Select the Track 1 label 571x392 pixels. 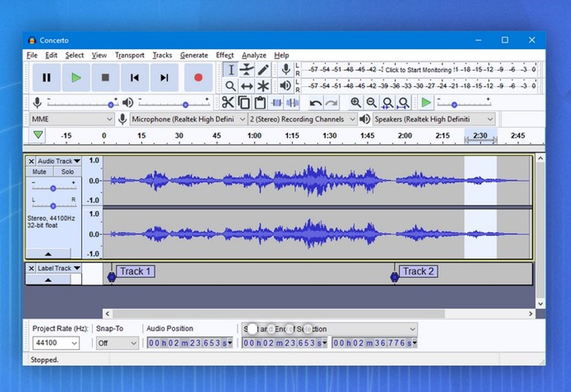[x=135, y=271]
